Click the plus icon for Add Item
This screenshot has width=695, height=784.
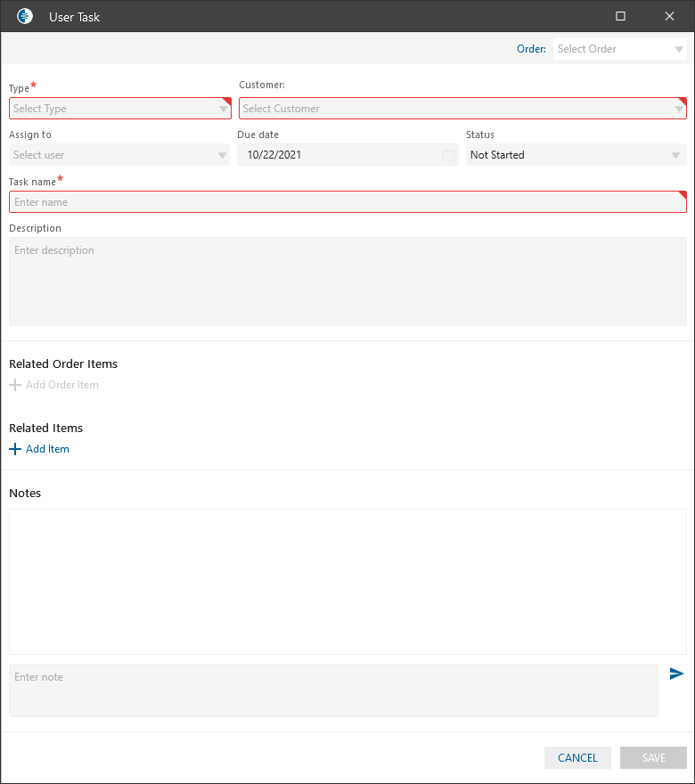[14, 449]
